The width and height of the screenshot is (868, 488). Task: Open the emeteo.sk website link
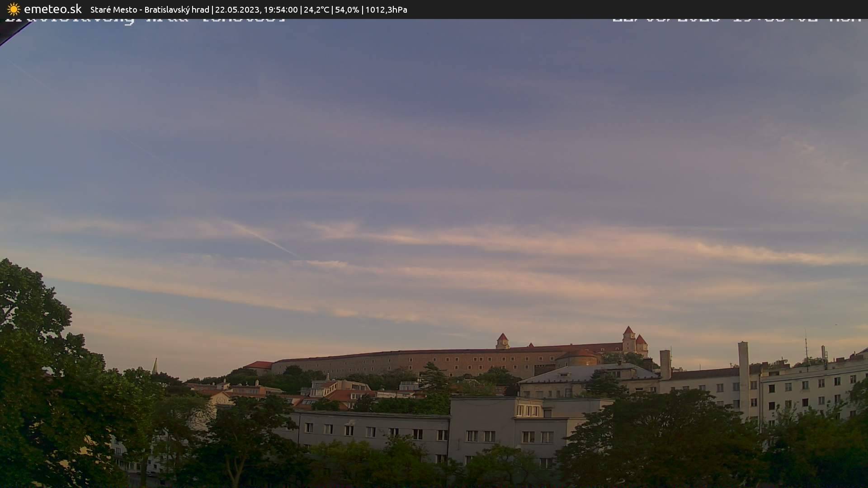pyautogui.click(x=52, y=9)
